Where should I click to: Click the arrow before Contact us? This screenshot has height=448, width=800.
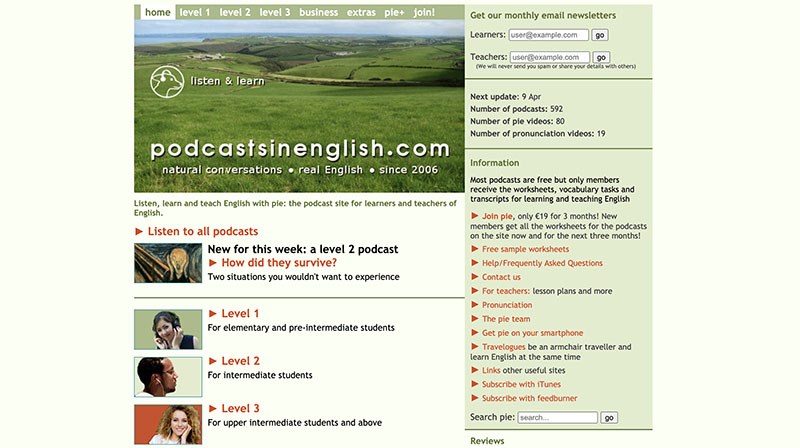coord(475,277)
